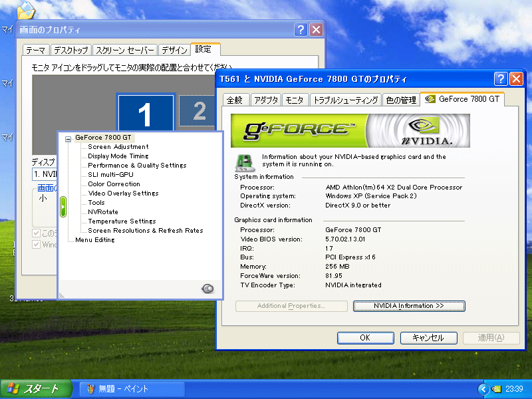The height and width of the screenshot is (399, 532).
Task: Switch to the アダプタ tab
Action: click(265, 100)
